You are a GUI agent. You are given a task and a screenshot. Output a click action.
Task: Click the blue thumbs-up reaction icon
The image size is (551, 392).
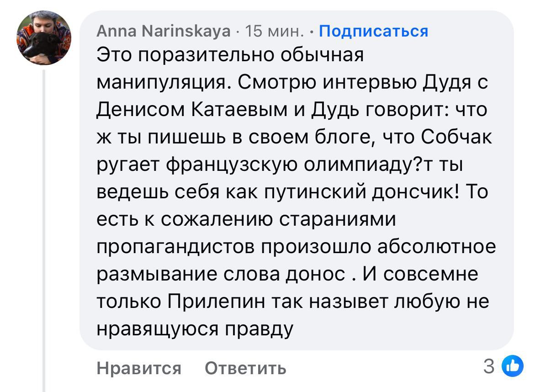pos(513,366)
